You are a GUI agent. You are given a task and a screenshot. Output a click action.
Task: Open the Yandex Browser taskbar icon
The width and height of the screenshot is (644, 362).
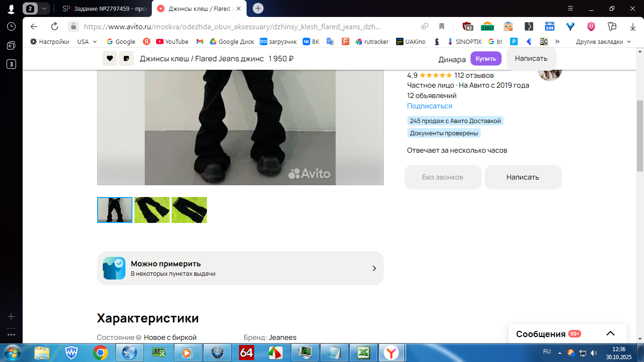(391, 352)
